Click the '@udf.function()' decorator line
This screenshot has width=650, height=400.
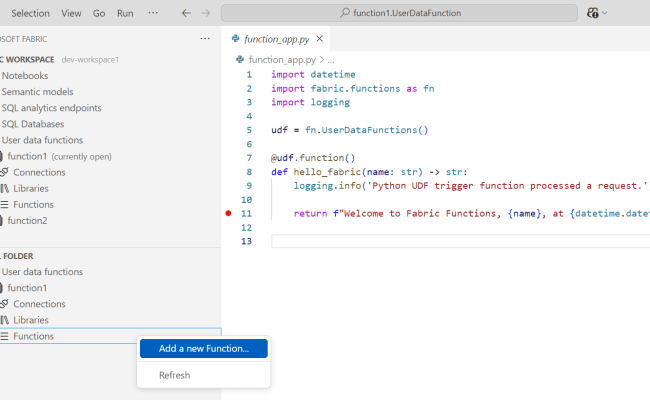point(313,158)
